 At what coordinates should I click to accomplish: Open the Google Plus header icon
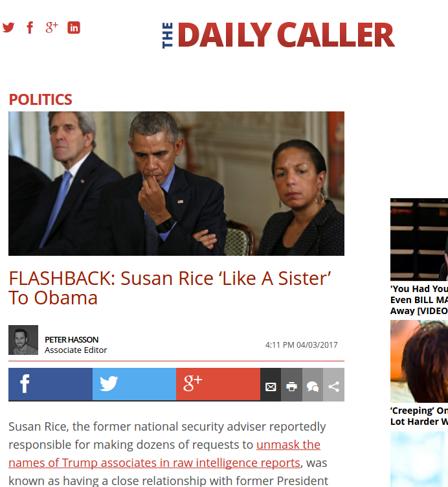[x=52, y=27]
